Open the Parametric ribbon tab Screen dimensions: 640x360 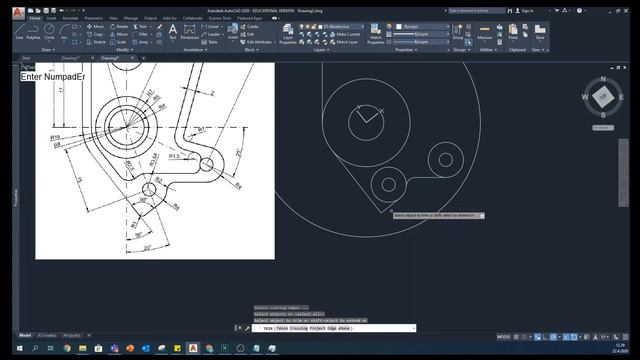[x=93, y=18]
